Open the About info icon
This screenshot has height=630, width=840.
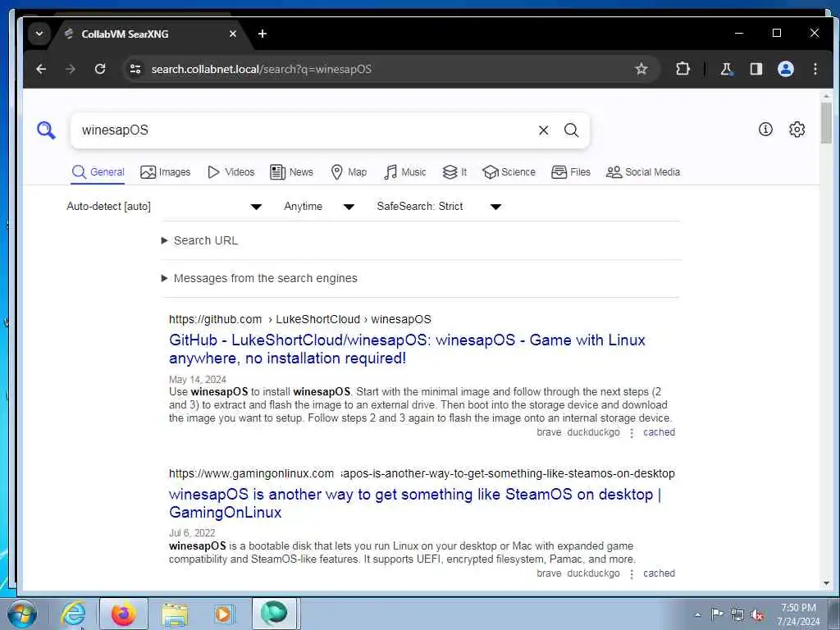tap(765, 129)
